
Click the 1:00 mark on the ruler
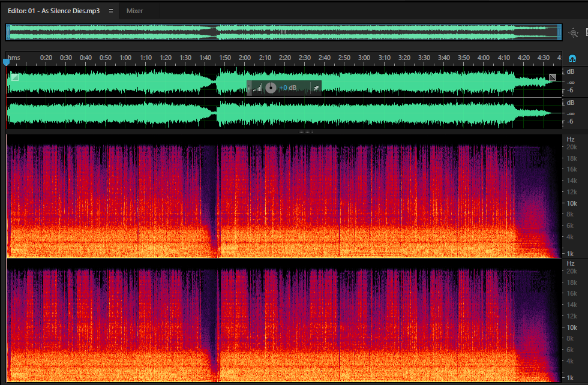[x=125, y=58]
